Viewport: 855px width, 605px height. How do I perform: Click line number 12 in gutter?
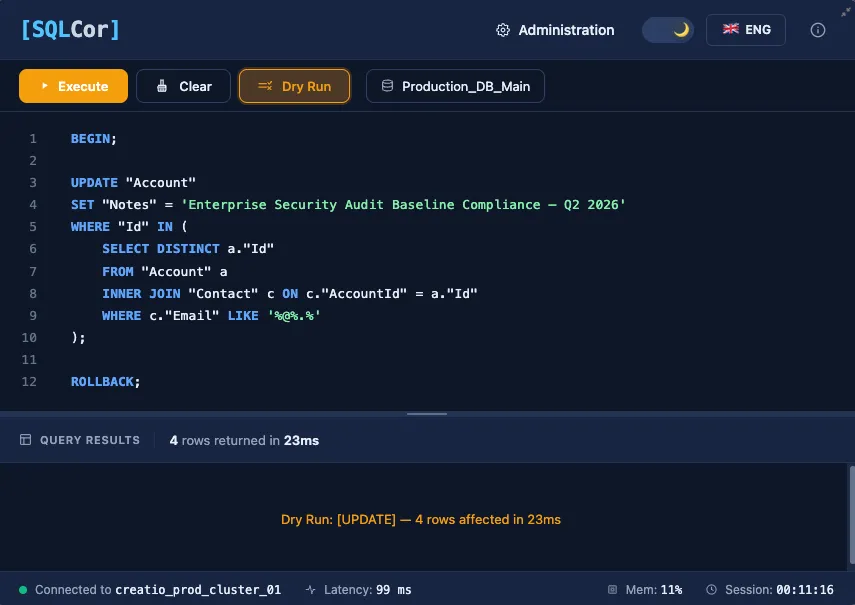coord(29,382)
